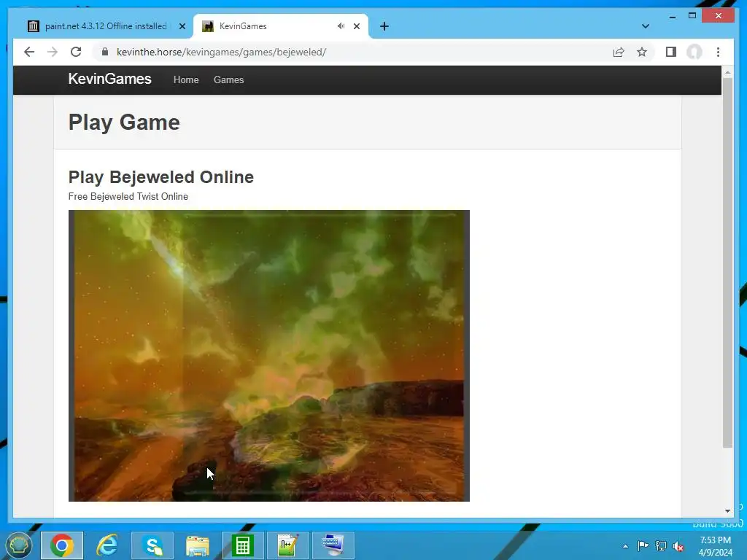Maximize the Chrome window
Viewport: 747px width, 560px height.
(x=692, y=16)
